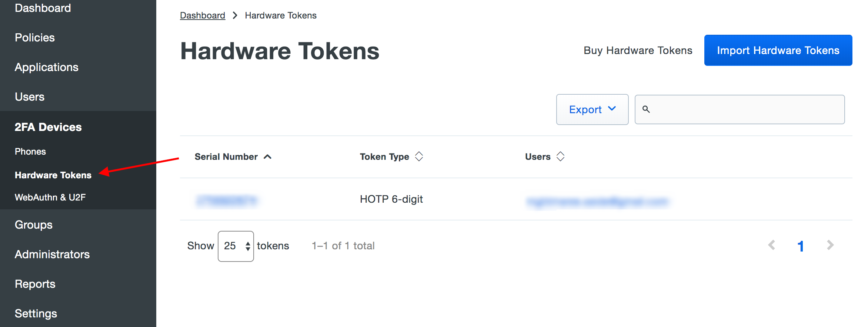Click Serial Number ascending sort arrow
Screen dimensions: 868x327
pos(267,157)
